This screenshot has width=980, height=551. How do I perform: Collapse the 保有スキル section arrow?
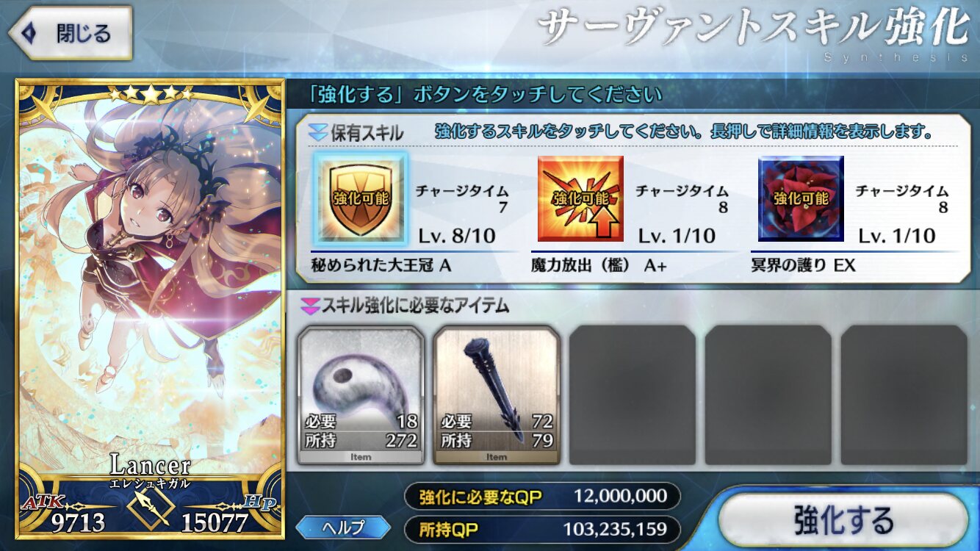(x=317, y=133)
